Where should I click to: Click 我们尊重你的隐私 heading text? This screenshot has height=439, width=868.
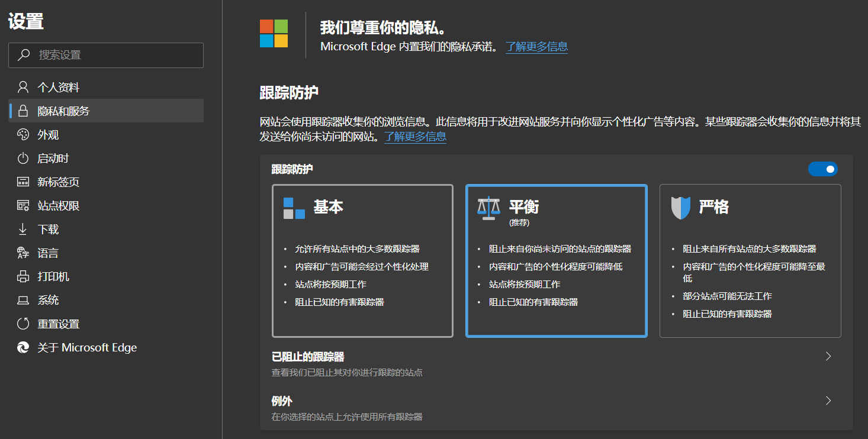(382, 28)
